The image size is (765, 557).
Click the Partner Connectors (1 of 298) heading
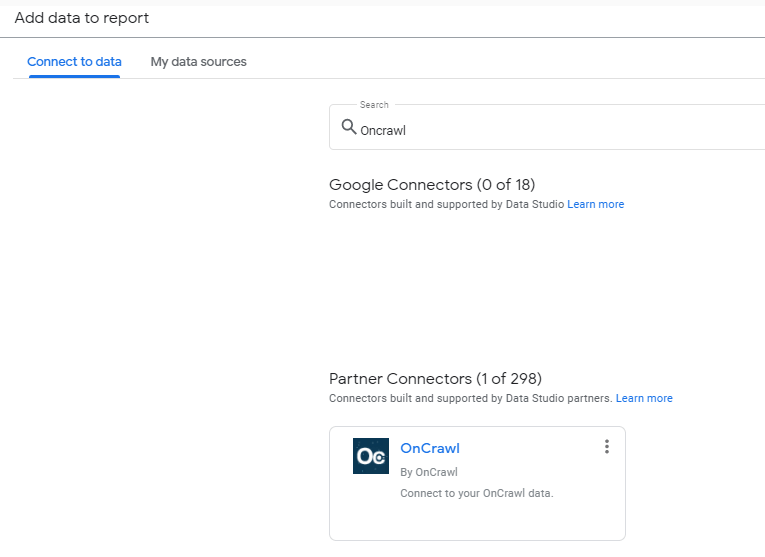pyautogui.click(x=435, y=378)
